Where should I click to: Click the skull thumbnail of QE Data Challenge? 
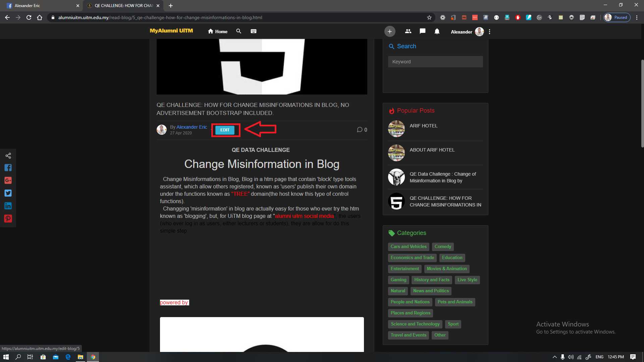tap(396, 177)
